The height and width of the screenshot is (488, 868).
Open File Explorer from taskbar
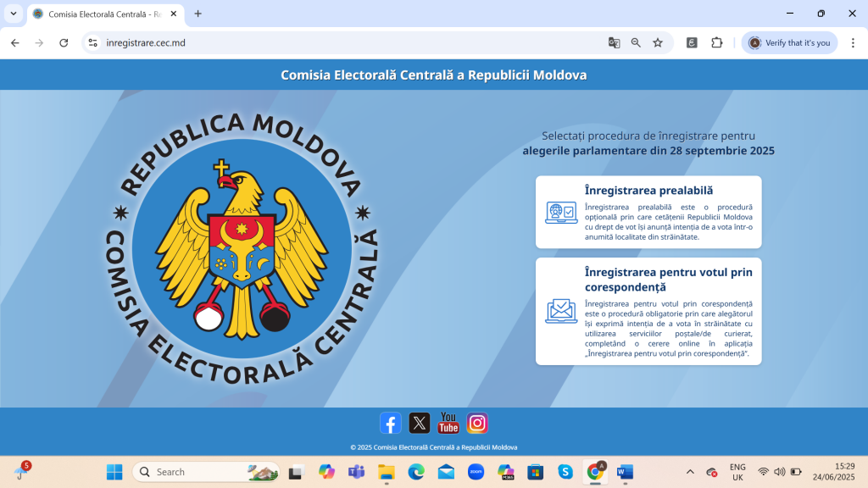[387, 472]
